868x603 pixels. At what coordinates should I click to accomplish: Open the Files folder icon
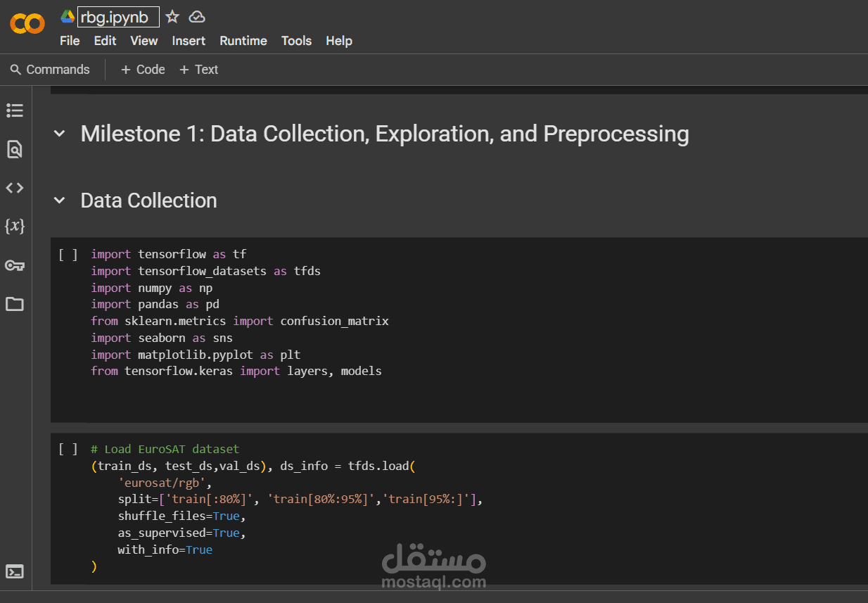[15, 304]
